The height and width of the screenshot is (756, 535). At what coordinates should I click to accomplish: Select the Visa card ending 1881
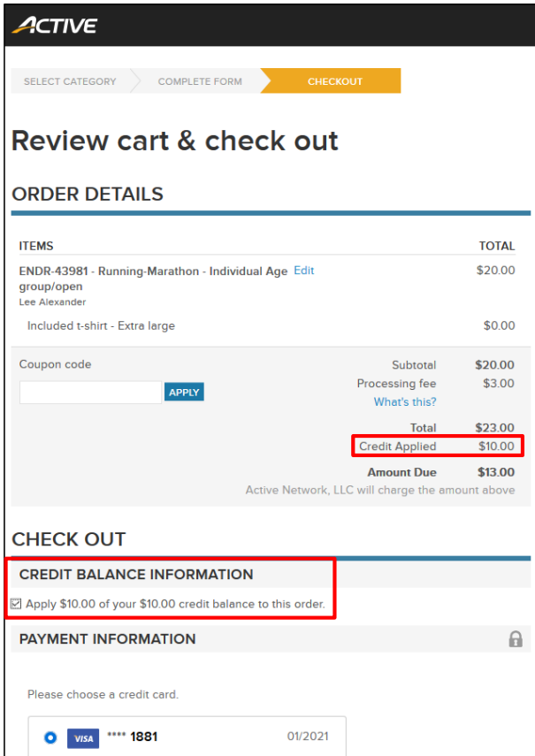(50, 737)
